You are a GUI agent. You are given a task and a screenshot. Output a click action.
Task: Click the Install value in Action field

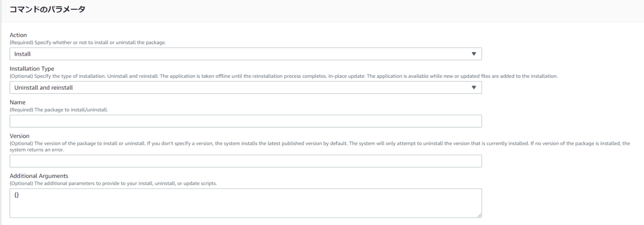23,54
